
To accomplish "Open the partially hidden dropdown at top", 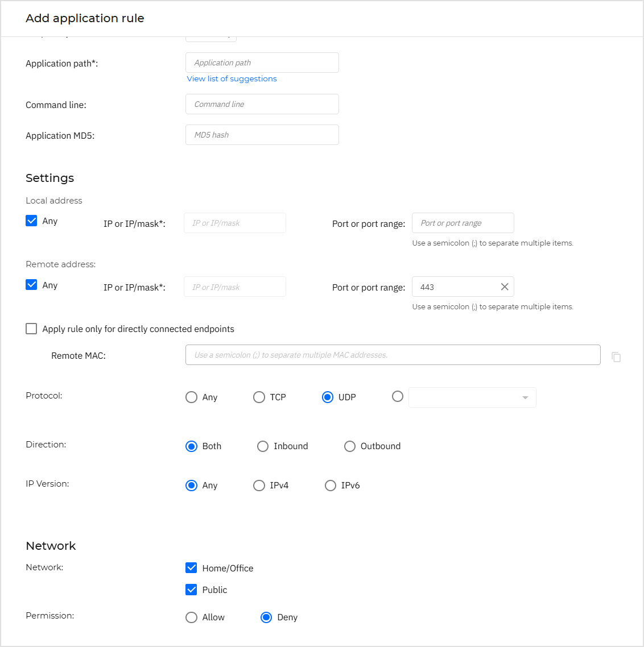I will (x=211, y=38).
